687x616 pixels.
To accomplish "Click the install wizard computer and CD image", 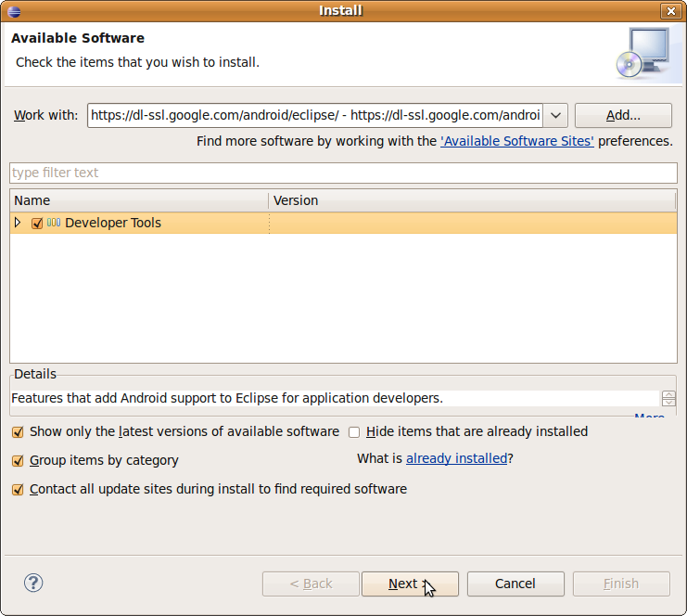I will click(x=642, y=53).
